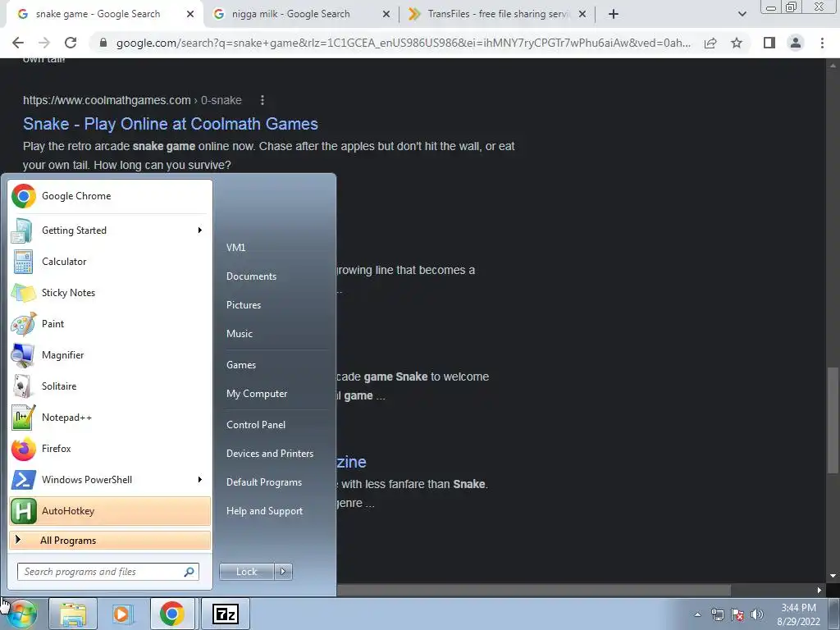This screenshot has width=840, height=630.
Task: Click the network tray icon
Action: [717, 614]
